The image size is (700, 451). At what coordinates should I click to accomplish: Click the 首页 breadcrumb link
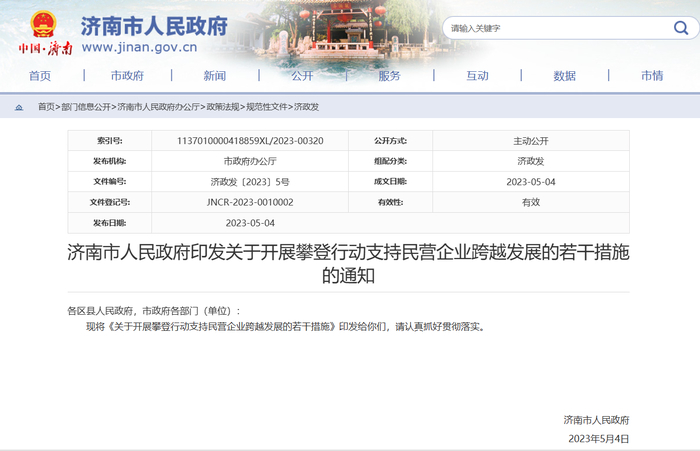coord(46,107)
